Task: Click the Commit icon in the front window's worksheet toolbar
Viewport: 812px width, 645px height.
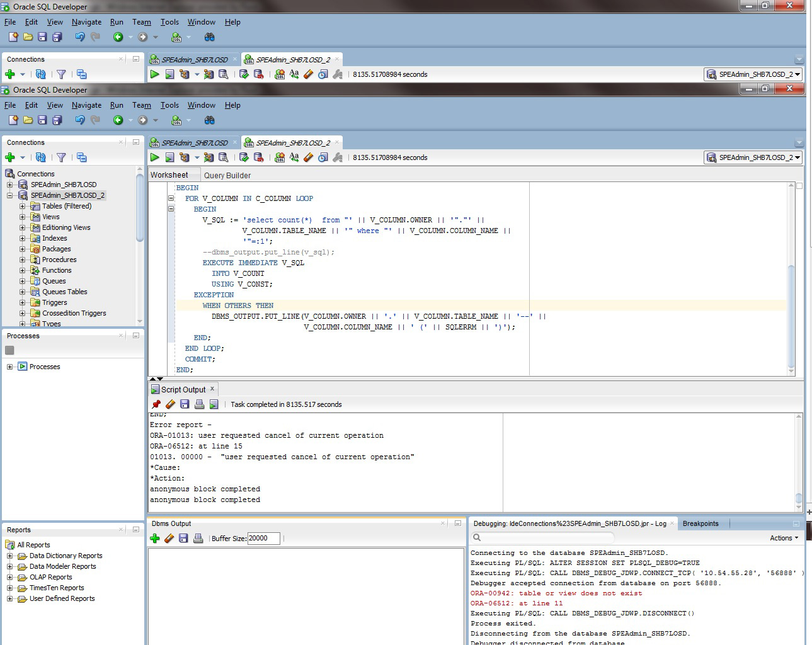Action: [x=244, y=157]
